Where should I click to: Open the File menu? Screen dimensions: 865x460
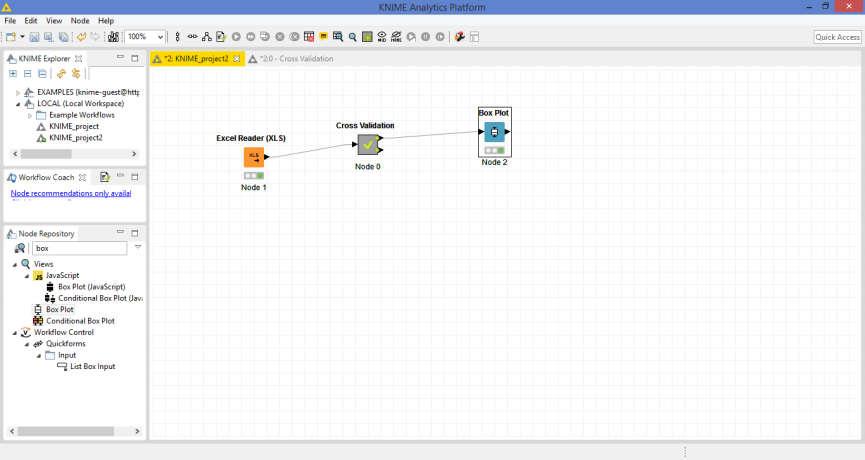coord(10,20)
